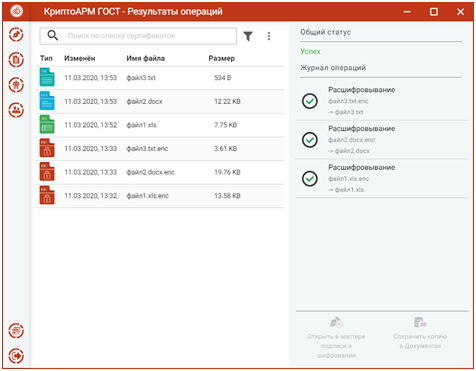This screenshot has height=371, width=476.
Task: Click success checkmark for файл2.docx.enc decryption
Action: point(310,140)
